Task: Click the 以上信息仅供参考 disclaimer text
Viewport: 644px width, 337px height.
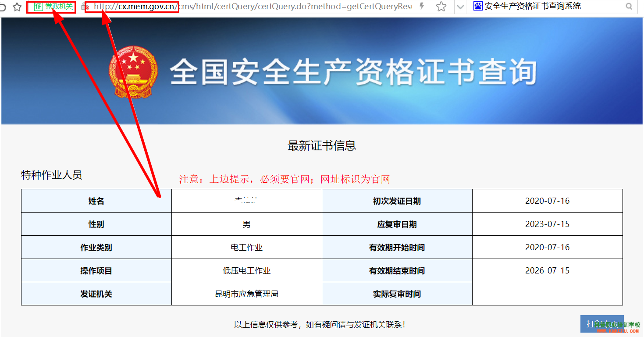Action: click(320, 325)
